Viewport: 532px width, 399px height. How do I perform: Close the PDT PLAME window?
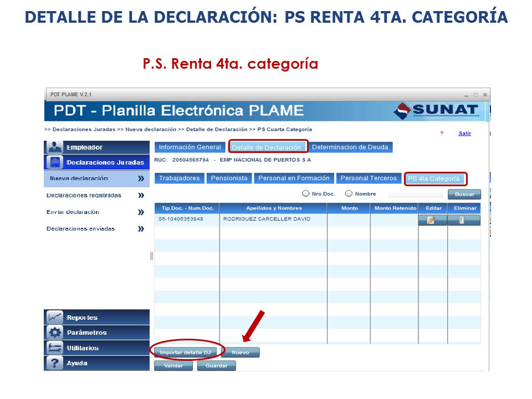pos(485,95)
